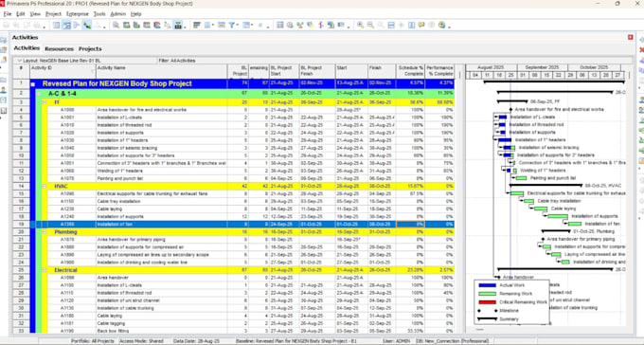Screen dimensions: 644x345
Task: Click the Zoom In magnifier icon
Action: [360, 26]
